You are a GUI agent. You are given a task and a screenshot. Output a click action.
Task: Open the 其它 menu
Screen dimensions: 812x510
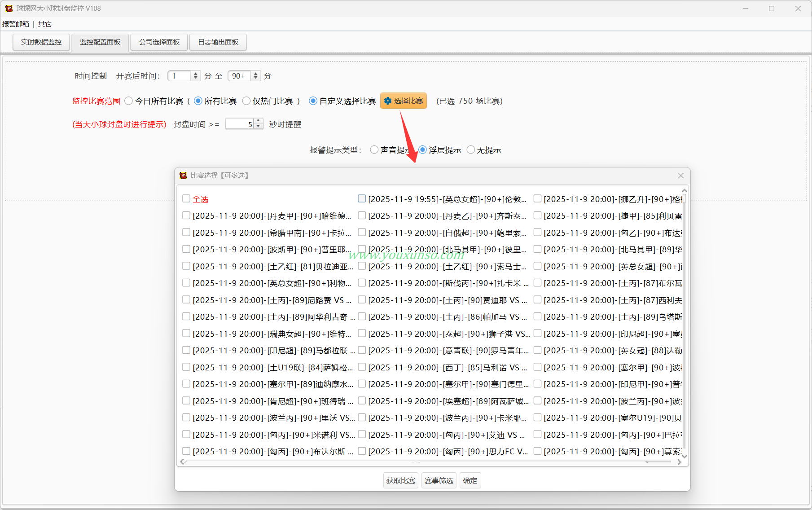click(x=45, y=24)
